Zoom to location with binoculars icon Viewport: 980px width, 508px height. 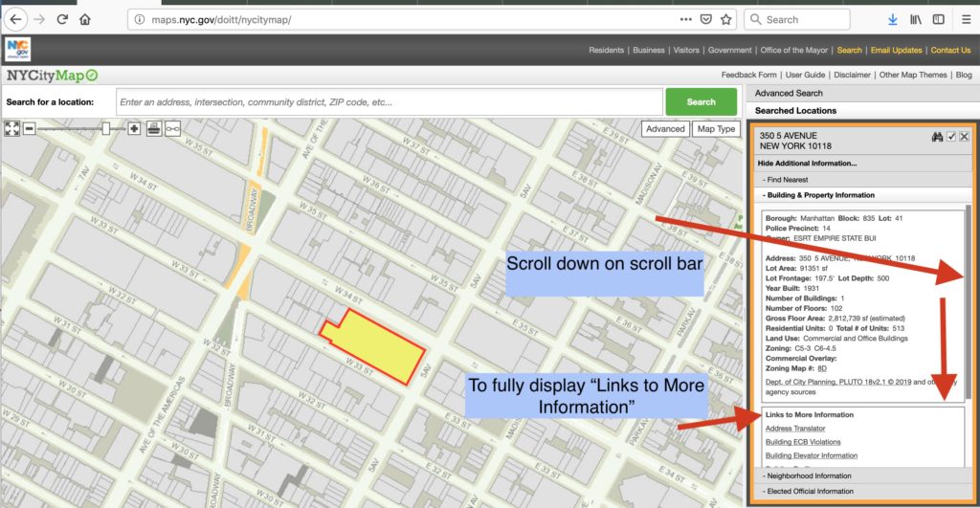[x=937, y=136]
